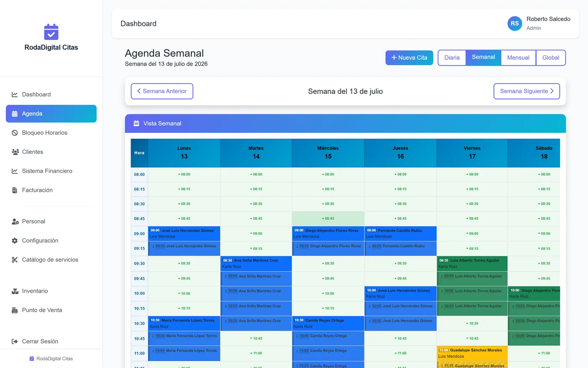Click the Cerrar Sesión exit icon
Viewport: 588px width, 368px height.
[15, 342]
